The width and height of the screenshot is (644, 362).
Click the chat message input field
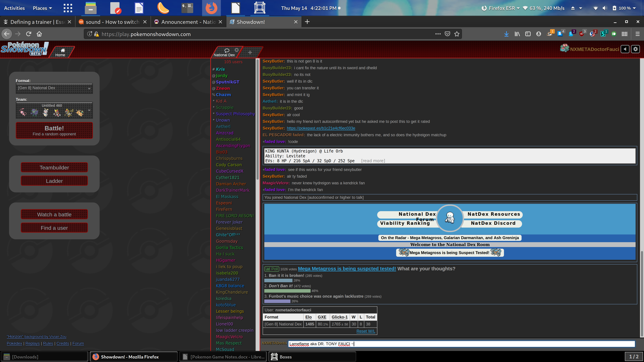[x=461, y=344]
